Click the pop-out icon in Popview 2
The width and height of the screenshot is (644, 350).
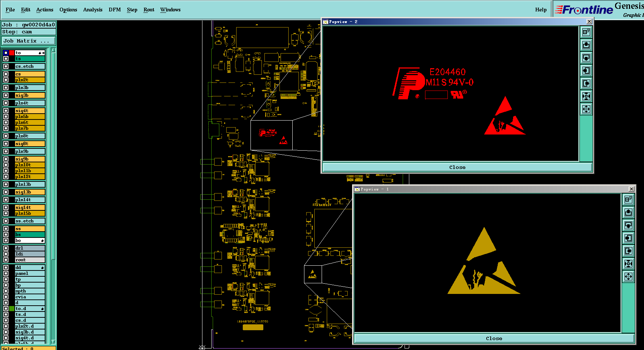[586, 32]
